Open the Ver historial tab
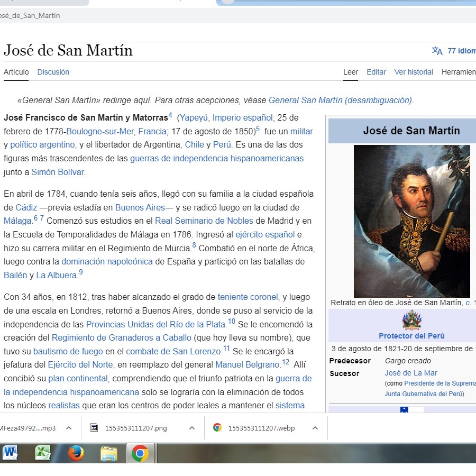The width and height of the screenshot is (476, 476). [x=414, y=72]
